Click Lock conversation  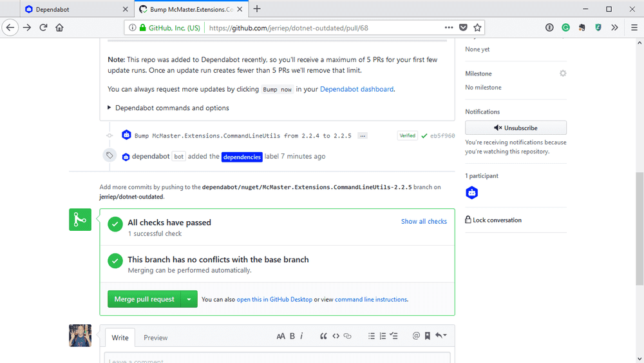[x=493, y=220]
